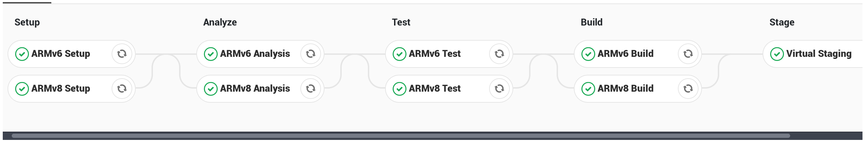
Task: Rerun the ARMv6 Build job
Action: coord(688,54)
